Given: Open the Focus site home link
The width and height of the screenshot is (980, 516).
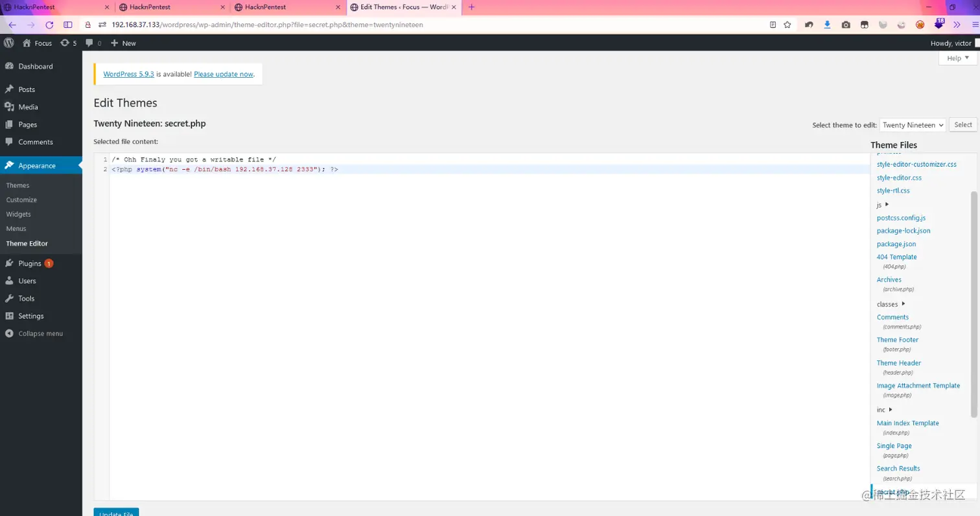Looking at the screenshot, I should pyautogui.click(x=37, y=43).
